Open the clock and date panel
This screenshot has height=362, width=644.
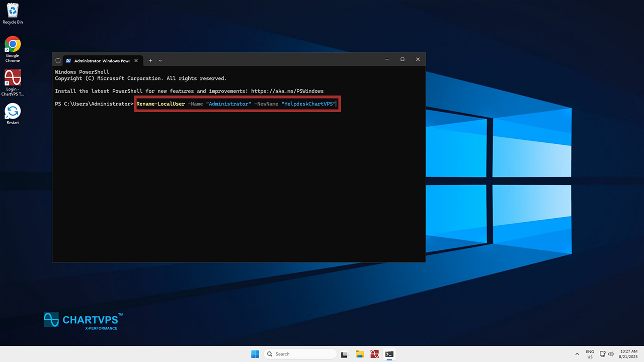[x=628, y=354]
